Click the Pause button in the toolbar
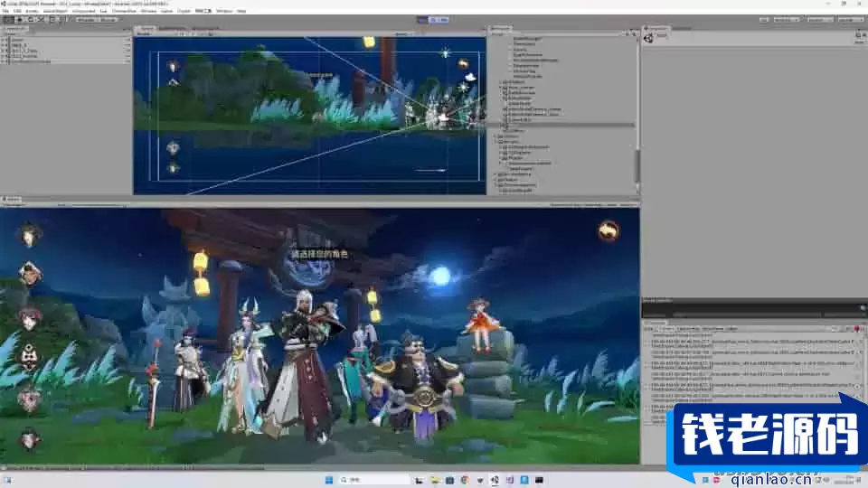 pos(433,19)
